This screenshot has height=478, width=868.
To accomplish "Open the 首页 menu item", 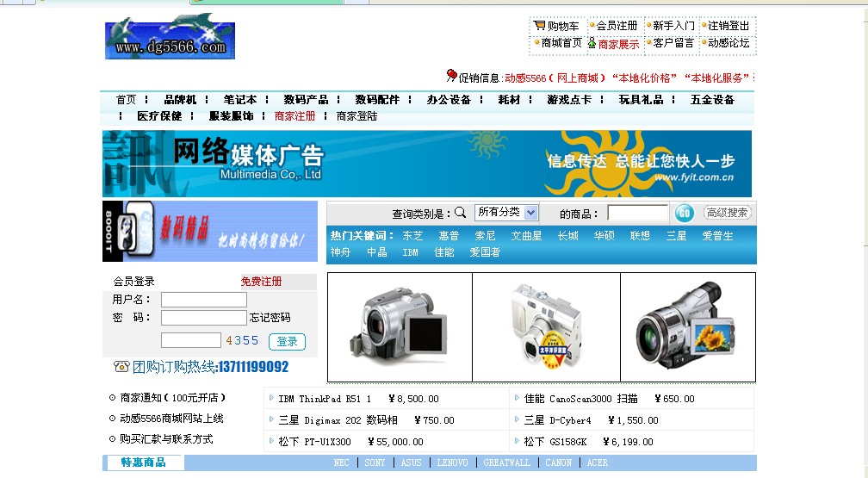I will (126, 100).
